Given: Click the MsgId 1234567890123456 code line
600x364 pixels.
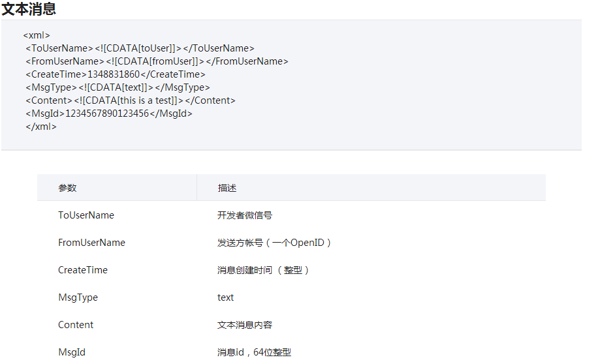Looking at the screenshot, I should 109,114.
